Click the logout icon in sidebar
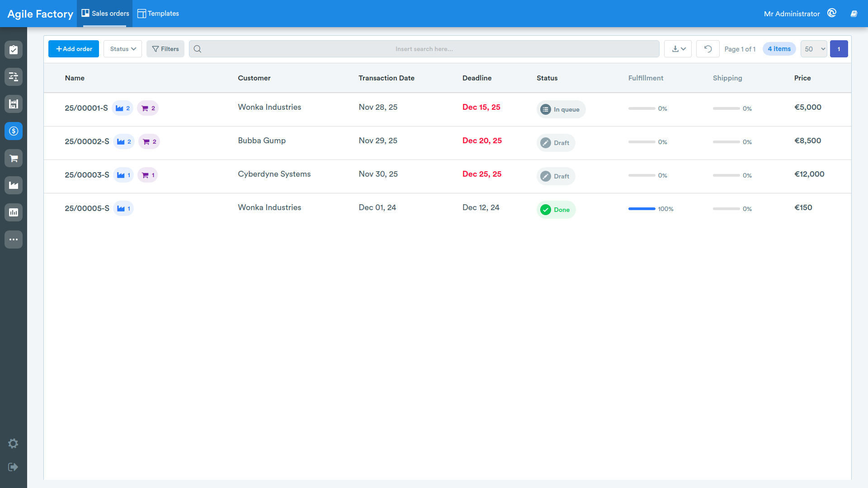Image resolution: width=868 pixels, height=488 pixels. click(13, 467)
